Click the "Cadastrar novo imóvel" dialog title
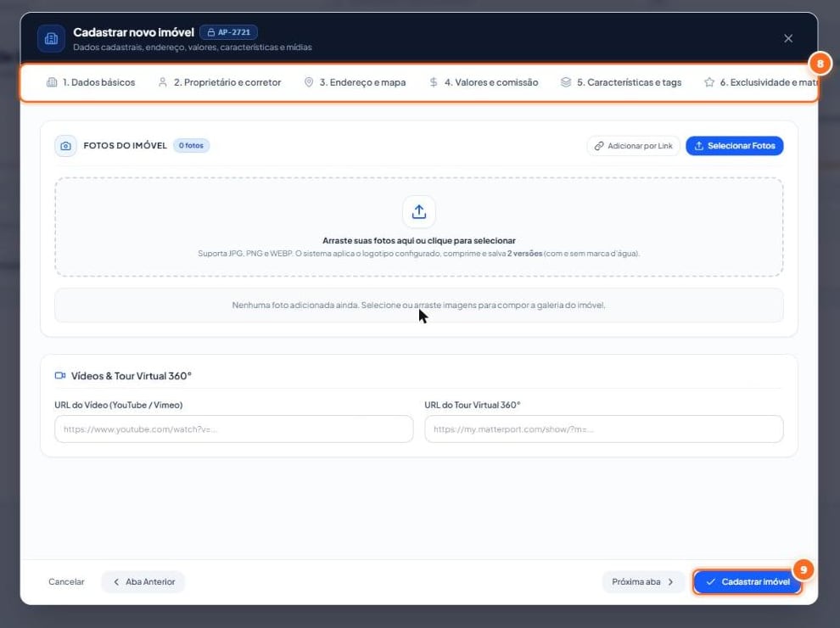 pos(133,32)
